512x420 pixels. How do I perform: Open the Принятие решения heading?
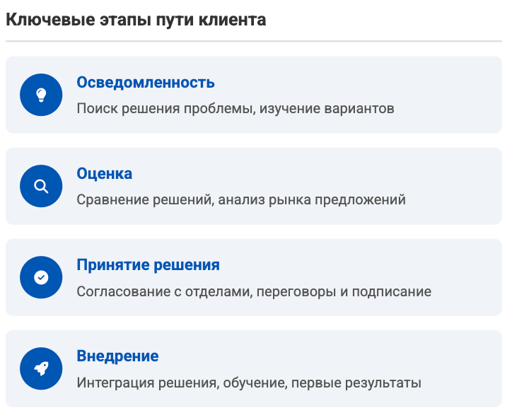(x=149, y=265)
